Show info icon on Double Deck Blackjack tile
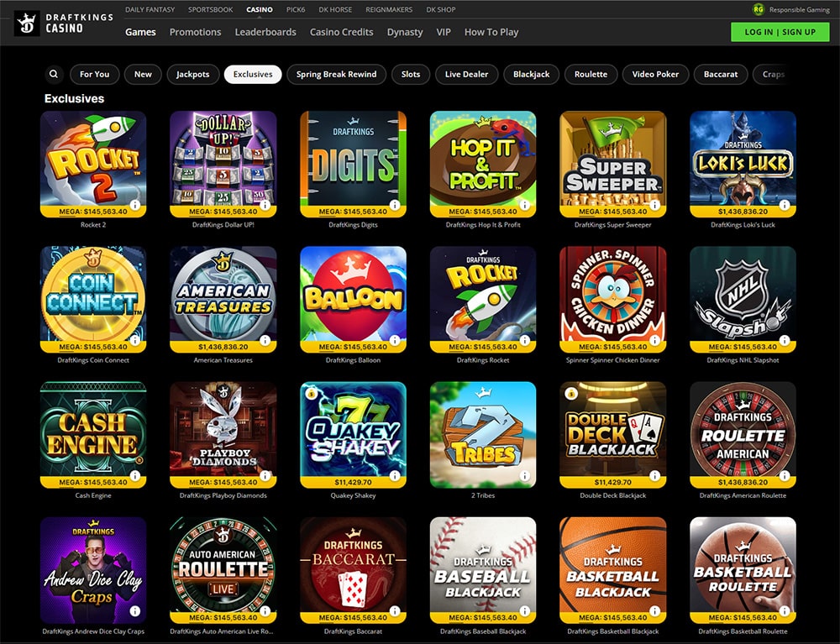 pyautogui.click(x=654, y=476)
